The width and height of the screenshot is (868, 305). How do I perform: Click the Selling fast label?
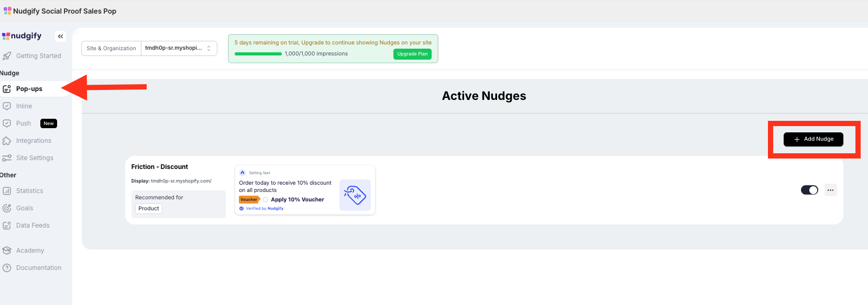pos(260,173)
